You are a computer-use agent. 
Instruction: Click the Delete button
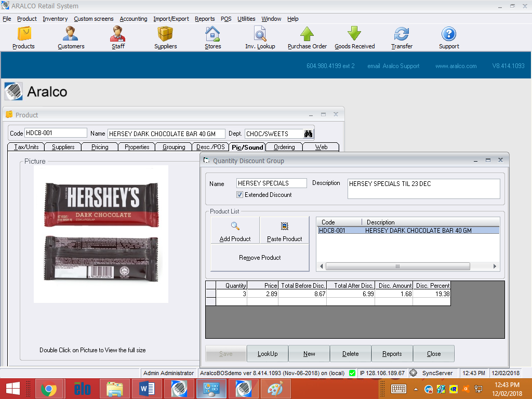tap(351, 353)
